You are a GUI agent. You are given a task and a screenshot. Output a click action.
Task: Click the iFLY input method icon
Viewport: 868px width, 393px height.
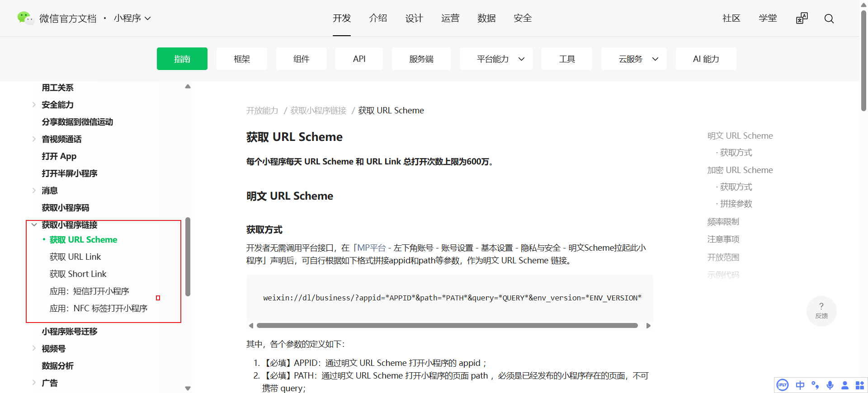click(782, 385)
